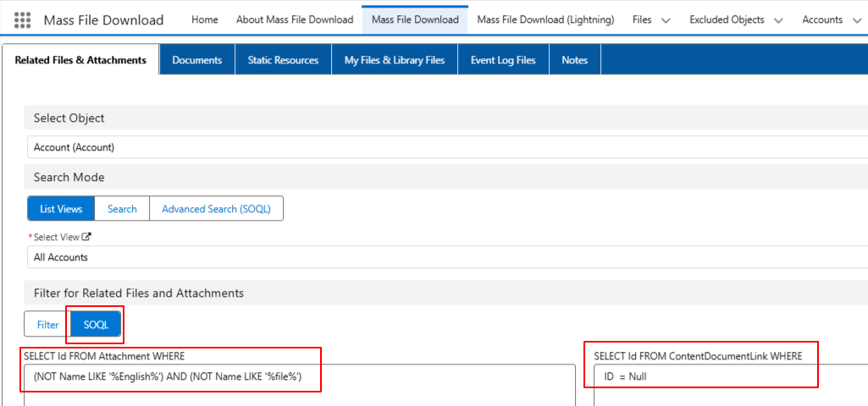Open the App Launcher dots grid
The image size is (868, 406).
click(22, 20)
